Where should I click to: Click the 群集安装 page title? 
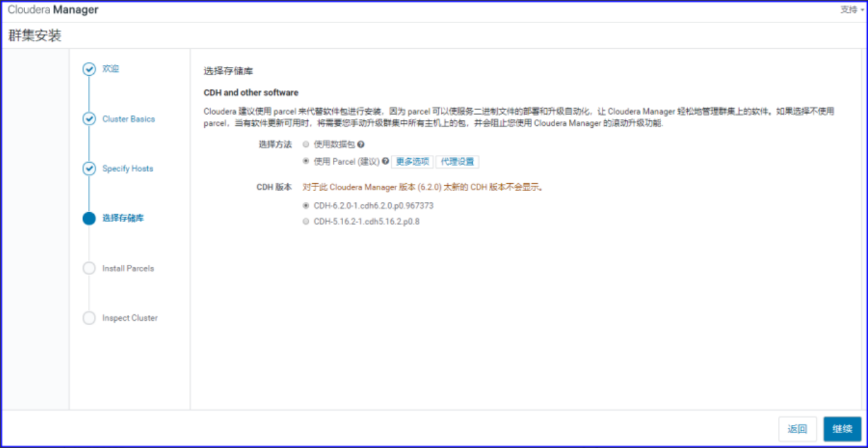pos(35,36)
